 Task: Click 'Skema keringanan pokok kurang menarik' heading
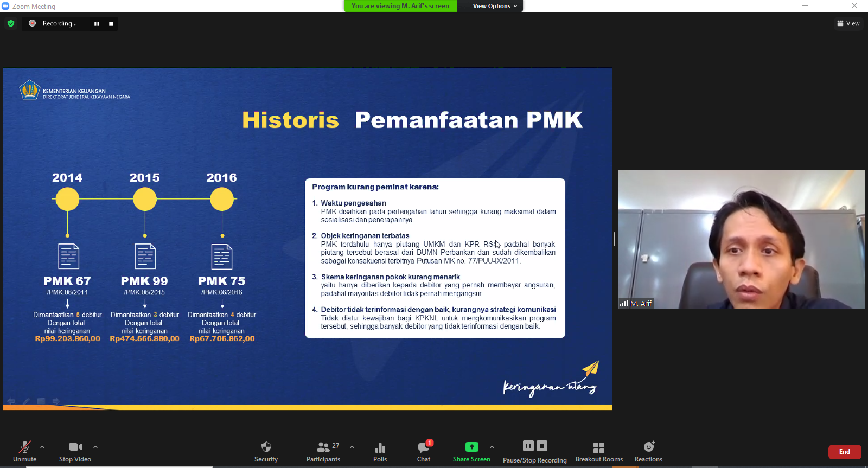click(391, 277)
